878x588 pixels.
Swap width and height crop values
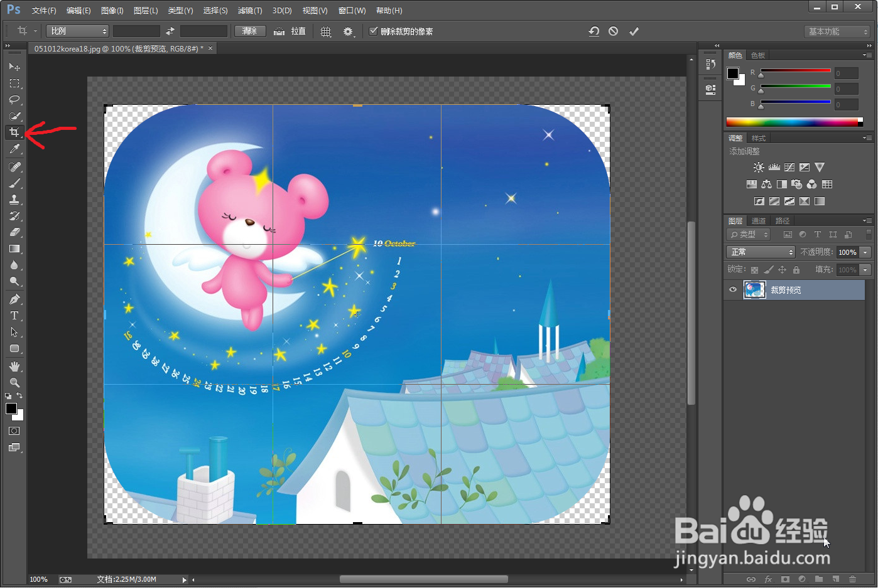[170, 31]
